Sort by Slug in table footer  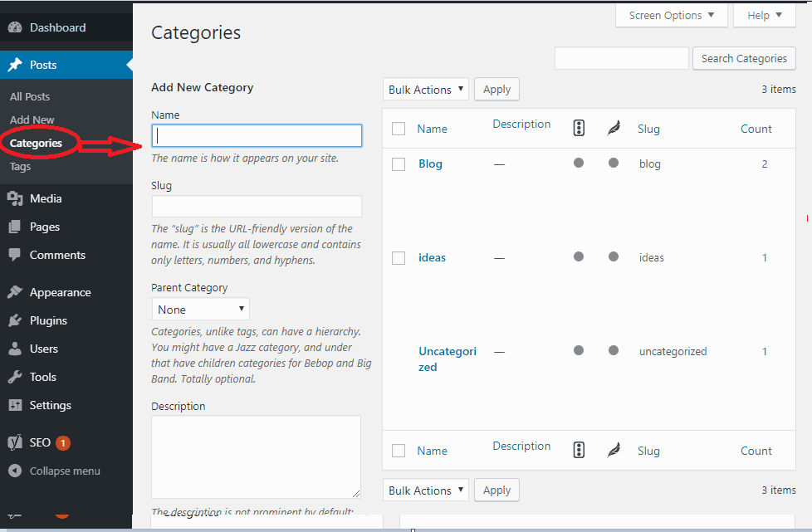(x=648, y=451)
